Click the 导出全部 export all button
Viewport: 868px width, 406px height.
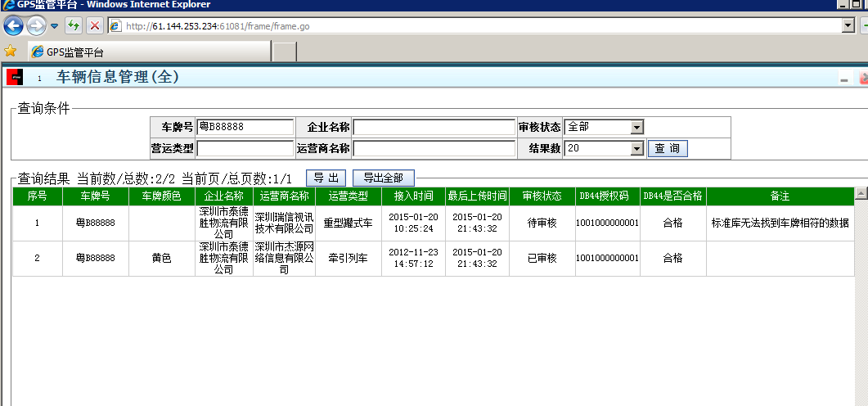pyautogui.click(x=383, y=178)
